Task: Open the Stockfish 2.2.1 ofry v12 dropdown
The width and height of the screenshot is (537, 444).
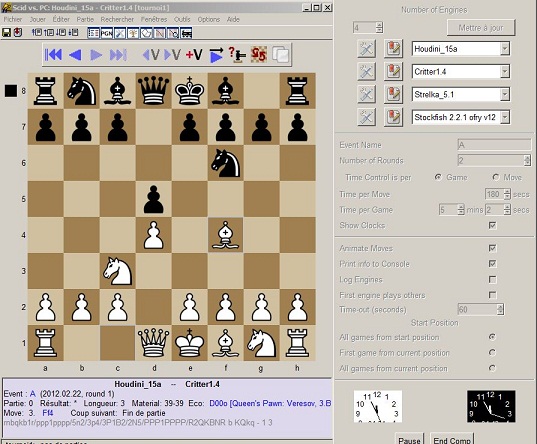Action: 504,117
